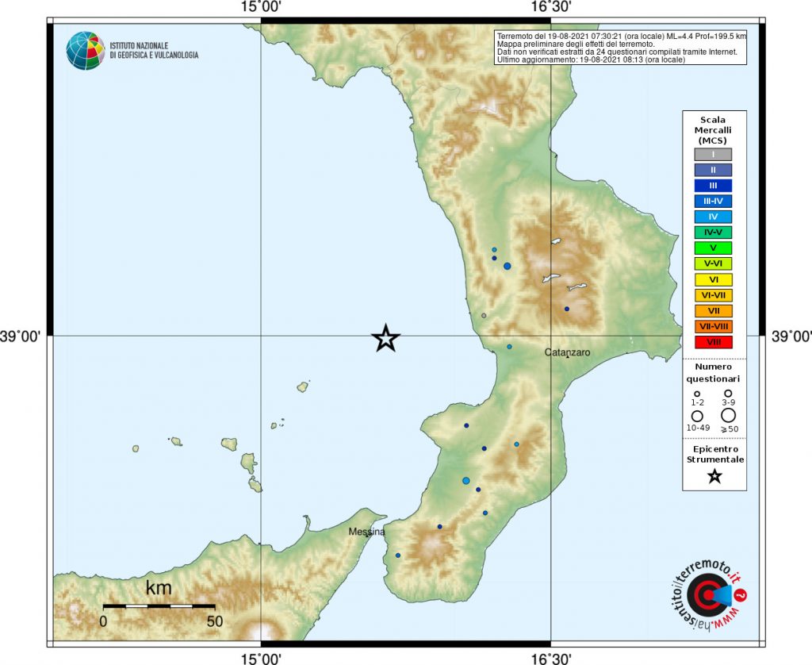Image resolution: width=812 pixels, height=665 pixels.
Task: Select the bright green V swatch
Action: (x=713, y=248)
